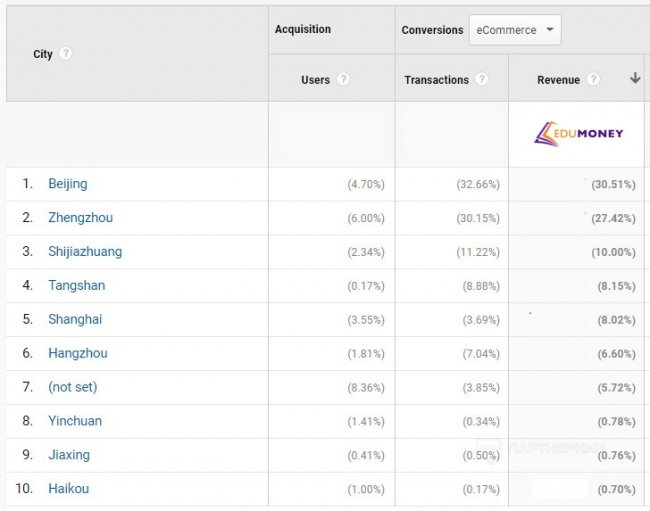Click the help icon next to City

click(x=66, y=54)
